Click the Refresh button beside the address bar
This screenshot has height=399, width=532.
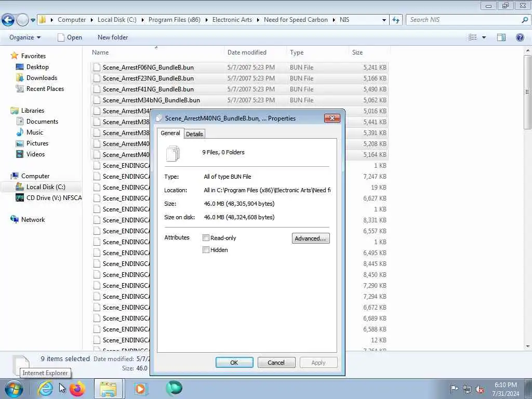[x=395, y=20]
